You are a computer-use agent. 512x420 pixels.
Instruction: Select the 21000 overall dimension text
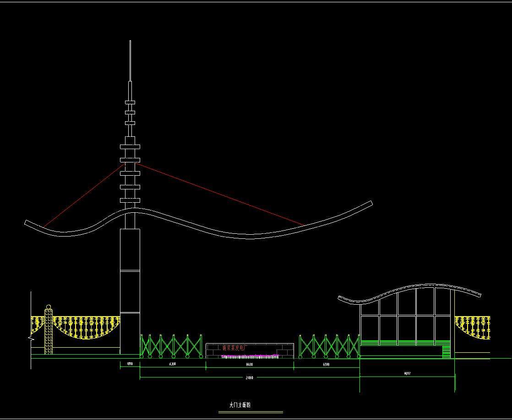pos(250,378)
